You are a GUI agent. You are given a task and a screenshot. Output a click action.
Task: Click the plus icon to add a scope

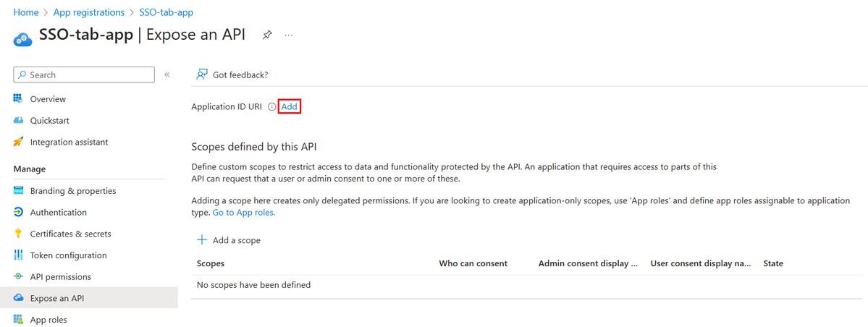click(202, 240)
